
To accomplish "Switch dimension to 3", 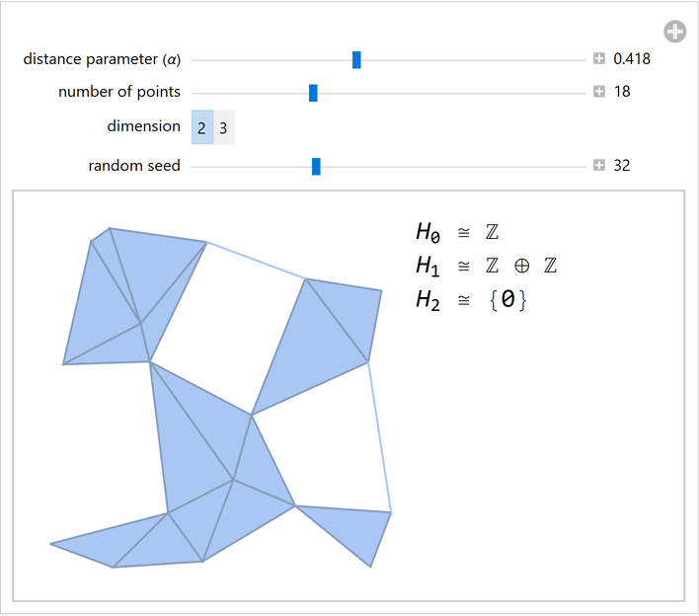I will [x=224, y=127].
